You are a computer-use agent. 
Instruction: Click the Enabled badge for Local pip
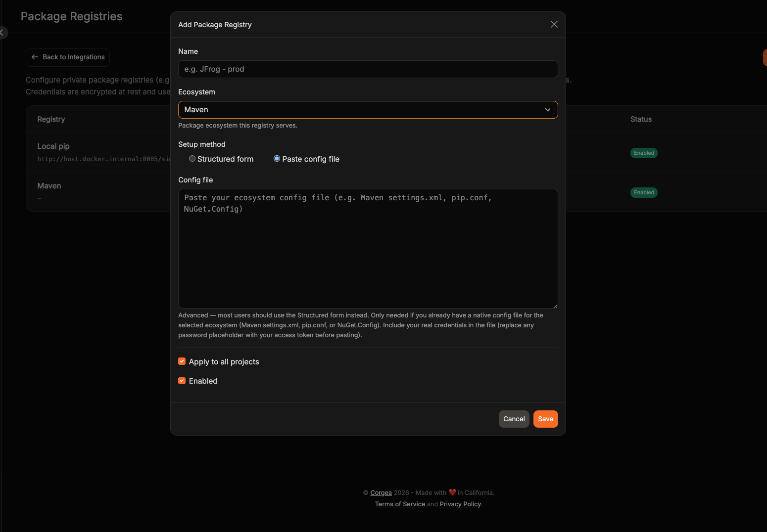pos(644,153)
